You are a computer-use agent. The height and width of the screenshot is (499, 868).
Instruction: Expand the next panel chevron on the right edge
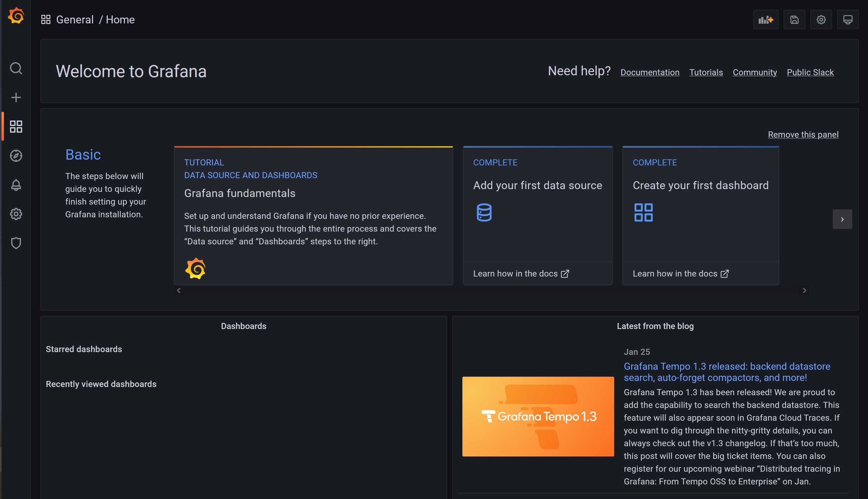click(842, 219)
